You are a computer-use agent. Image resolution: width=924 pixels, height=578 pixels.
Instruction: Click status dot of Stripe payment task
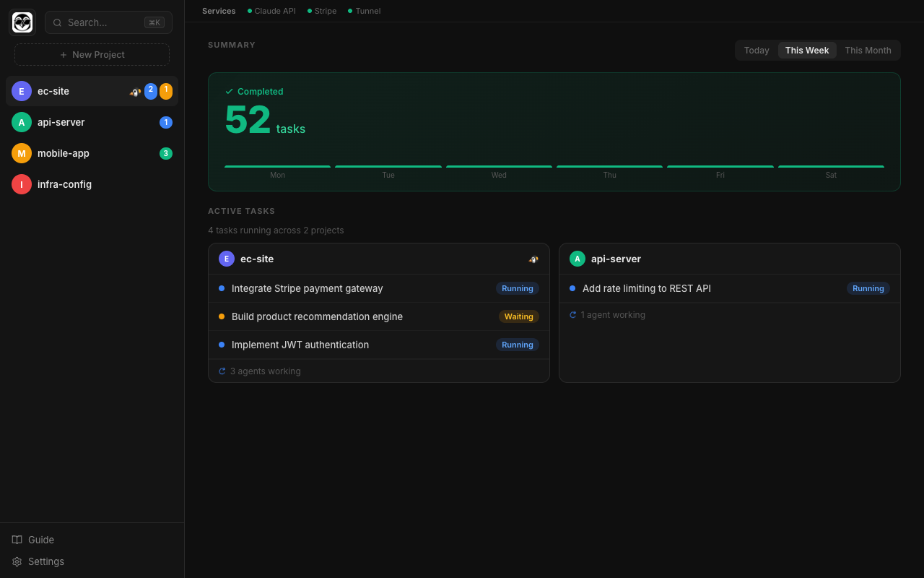[222, 288]
